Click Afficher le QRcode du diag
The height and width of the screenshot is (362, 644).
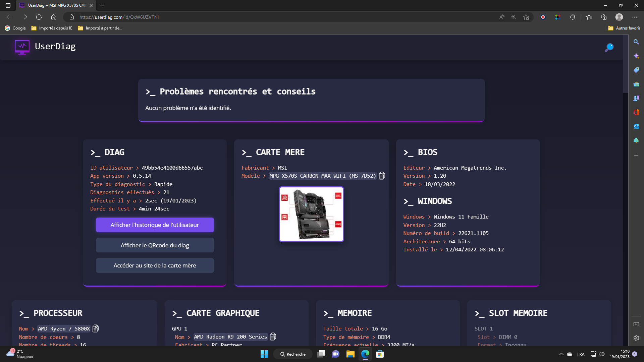coord(155,245)
